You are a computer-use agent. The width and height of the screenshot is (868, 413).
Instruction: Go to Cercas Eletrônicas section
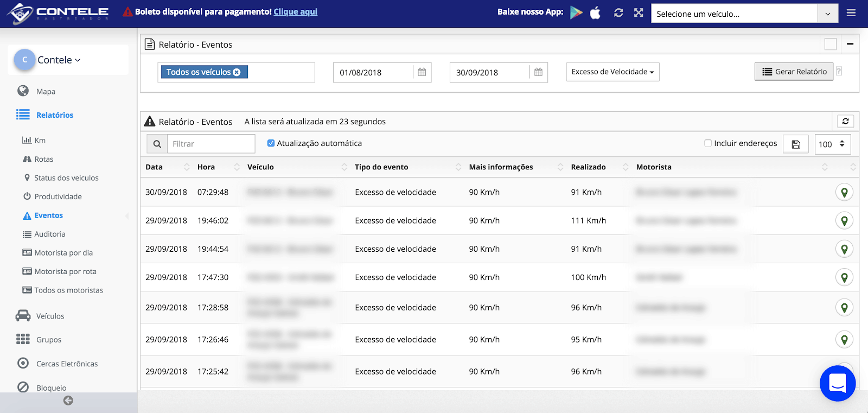point(67,364)
